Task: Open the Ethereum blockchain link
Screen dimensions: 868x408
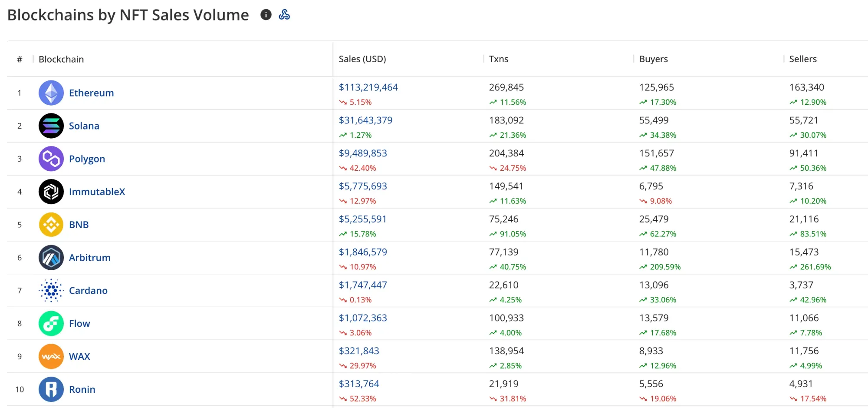Action: [x=91, y=93]
